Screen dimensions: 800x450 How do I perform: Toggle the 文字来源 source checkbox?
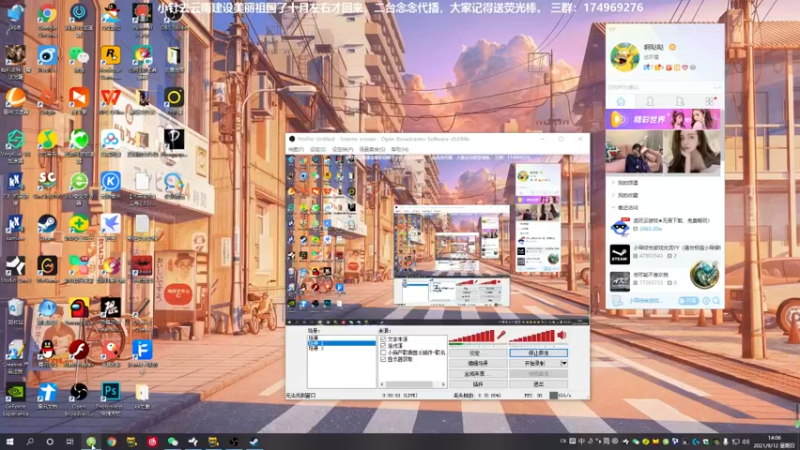pos(383,339)
